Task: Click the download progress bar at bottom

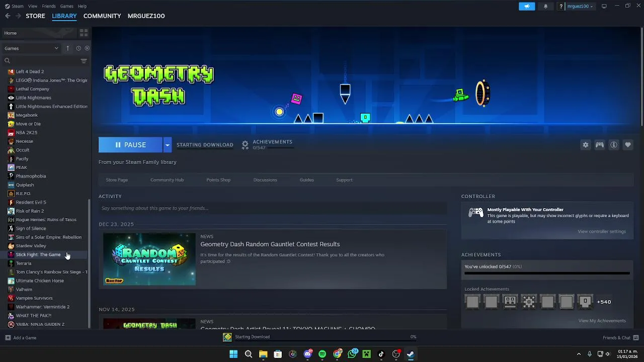Action: pos(326,341)
